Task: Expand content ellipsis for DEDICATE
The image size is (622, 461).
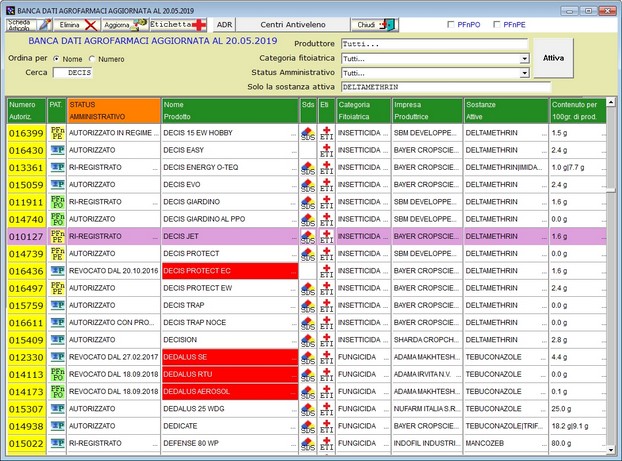Action: 603,428
